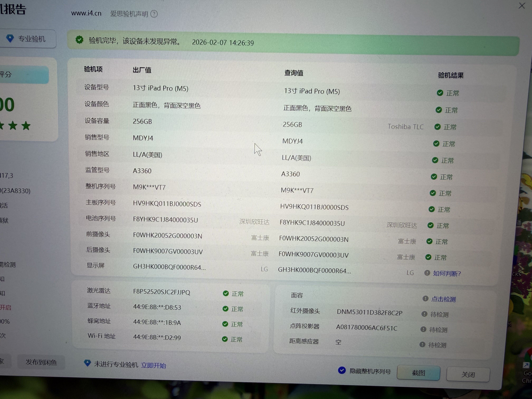Click 点击检测 link for 面容

tap(443, 299)
